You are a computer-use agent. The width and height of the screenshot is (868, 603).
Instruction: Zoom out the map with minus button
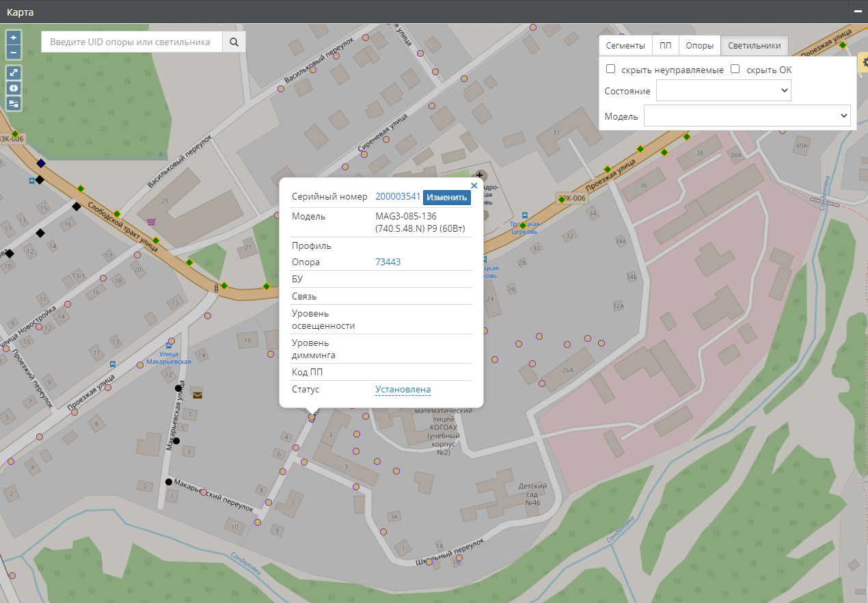pyautogui.click(x=14, y=53)
